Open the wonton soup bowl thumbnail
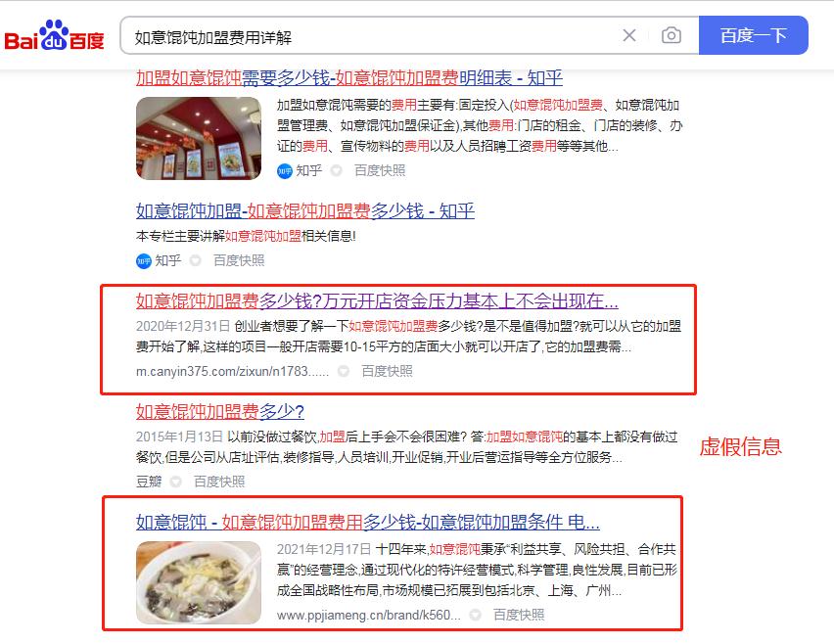The image size is (834, 644). coord(199,582)
